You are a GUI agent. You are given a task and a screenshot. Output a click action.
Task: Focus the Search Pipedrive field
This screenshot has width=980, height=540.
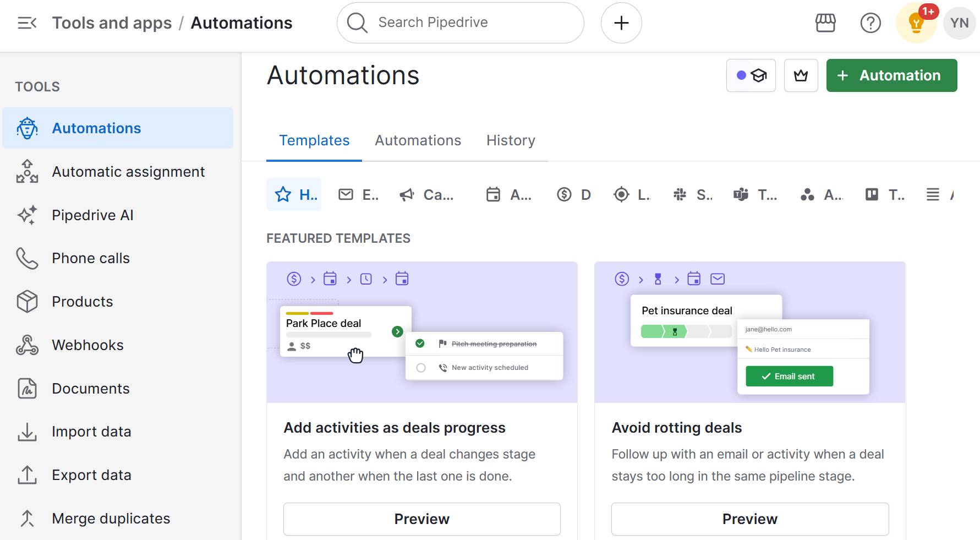pos(460,23)
